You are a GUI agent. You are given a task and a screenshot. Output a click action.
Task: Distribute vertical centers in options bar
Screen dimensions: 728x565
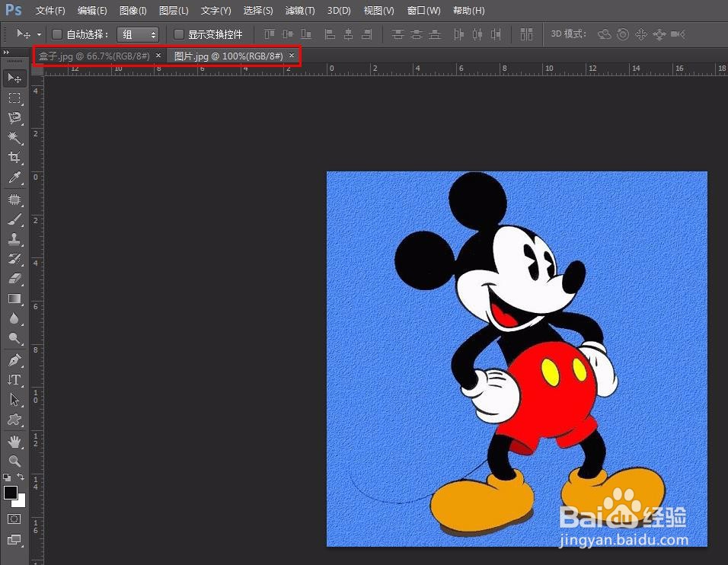click(x=417, y=34)
